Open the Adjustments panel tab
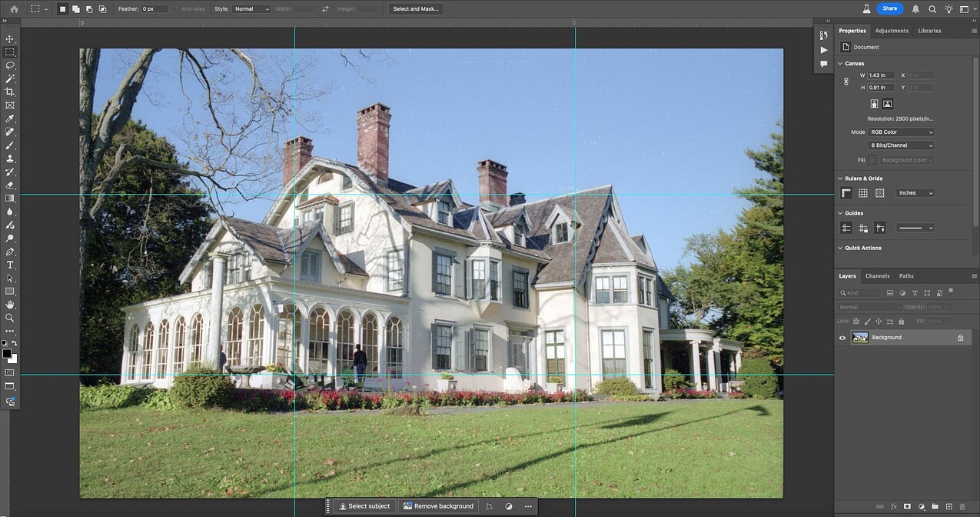The image size is (980, 517). click(x=892, y=30)
